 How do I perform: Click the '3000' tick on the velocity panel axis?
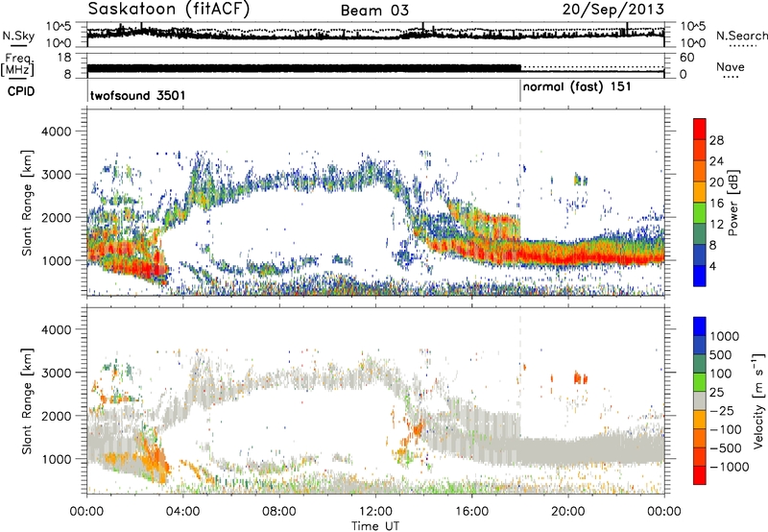(x=57, y=373)
